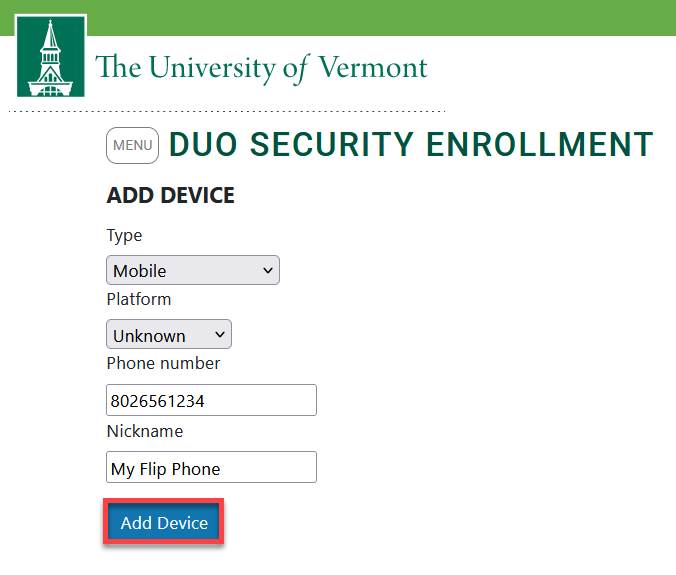This screenshot has width=676, height=575.
Task: Click the Duo Security Enrollment page title
Action: tap(411, 144)
